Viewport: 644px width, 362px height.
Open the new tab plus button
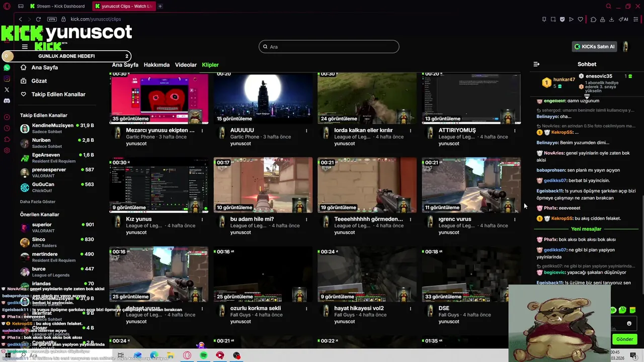(160, 6)
